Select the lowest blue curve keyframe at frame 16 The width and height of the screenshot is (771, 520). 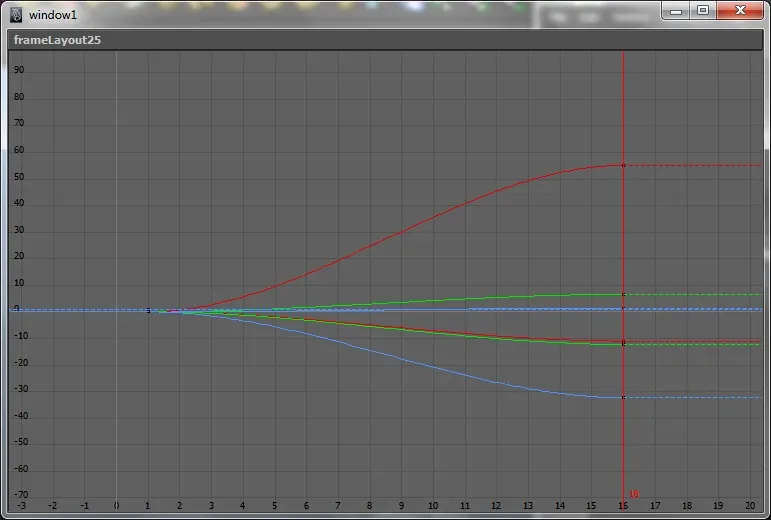[623, 397]
